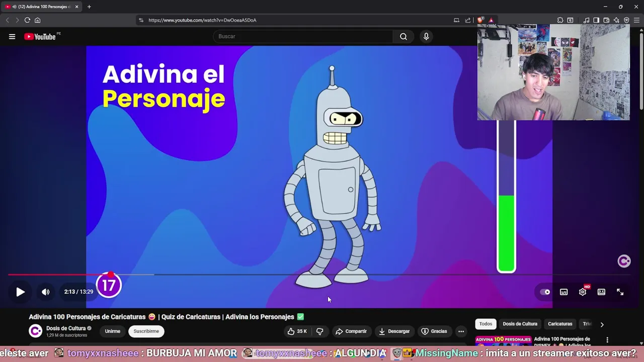
Task: Open the browser main menu
Action: click(x=636, y=20)
